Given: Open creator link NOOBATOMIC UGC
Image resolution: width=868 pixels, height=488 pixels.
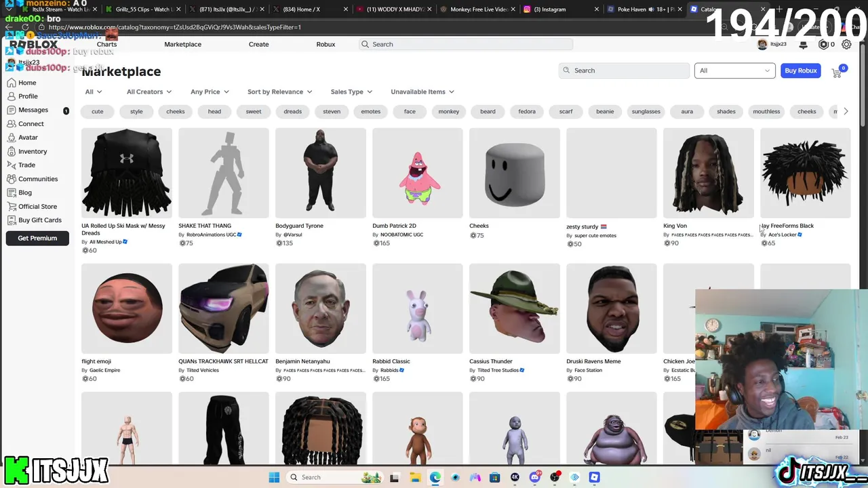Looking at the screenshot, I should coord(401,235).
